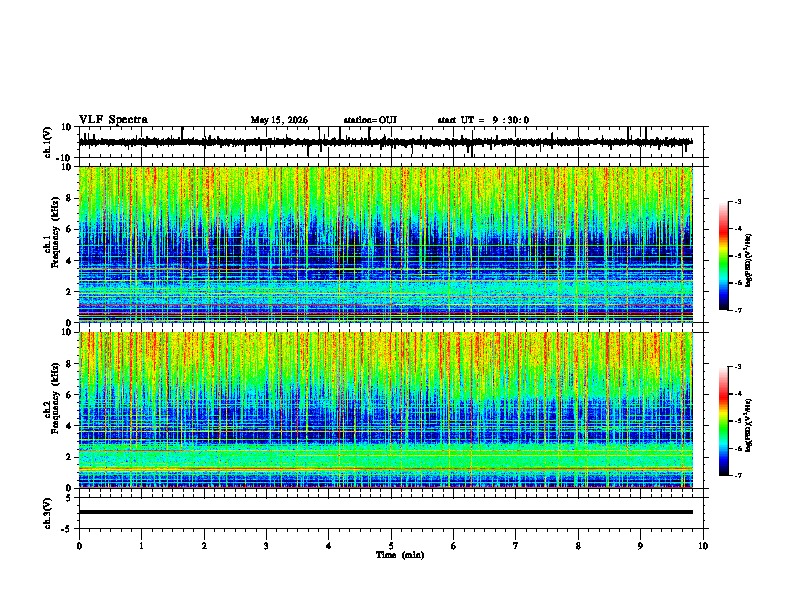
Task: Click the station=OUI label
Action: [x=370, y=120]
